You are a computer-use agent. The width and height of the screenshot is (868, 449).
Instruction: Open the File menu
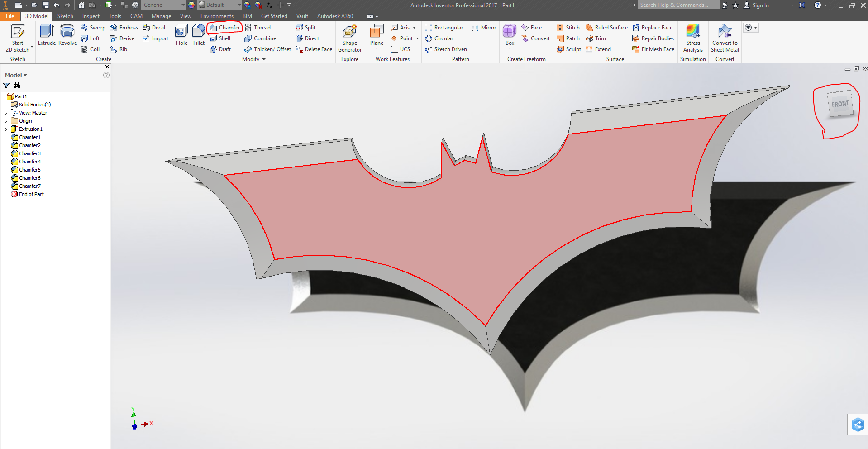[x=10, y=16]
